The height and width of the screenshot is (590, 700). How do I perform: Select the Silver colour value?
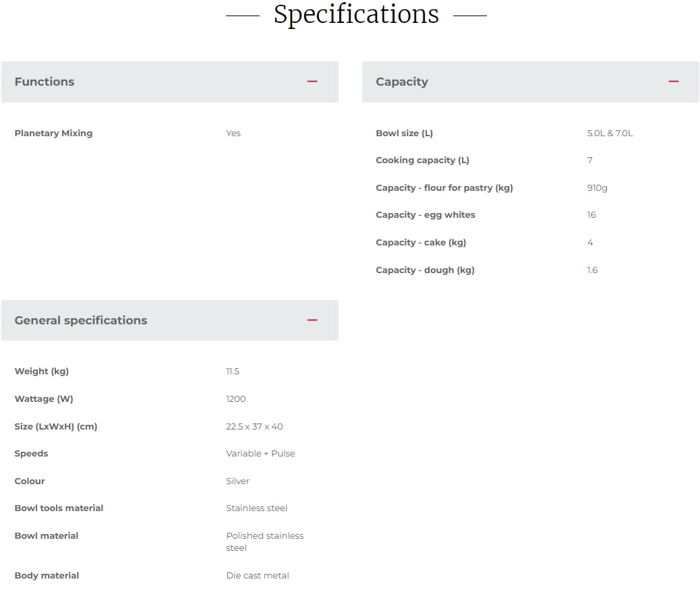click(x=237, y=481)
